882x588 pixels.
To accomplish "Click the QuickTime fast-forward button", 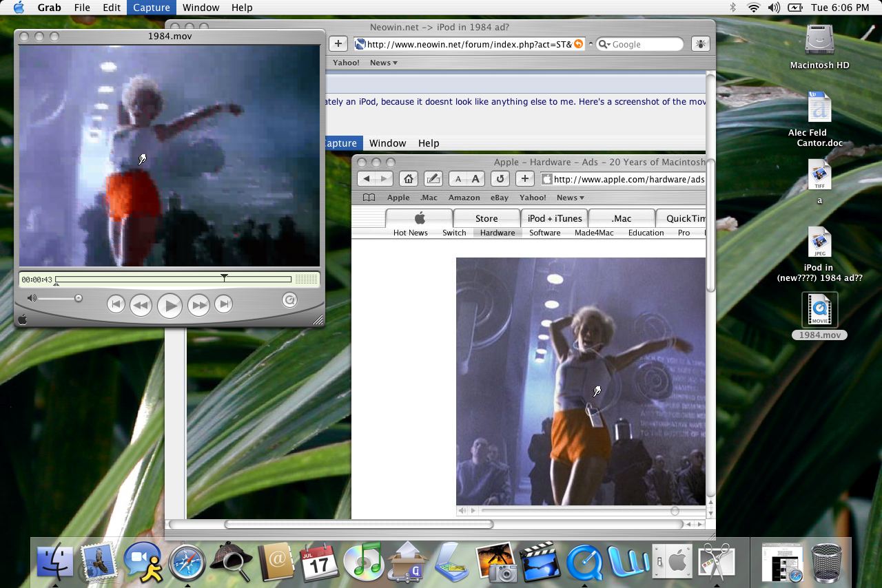I will [198, 304].
